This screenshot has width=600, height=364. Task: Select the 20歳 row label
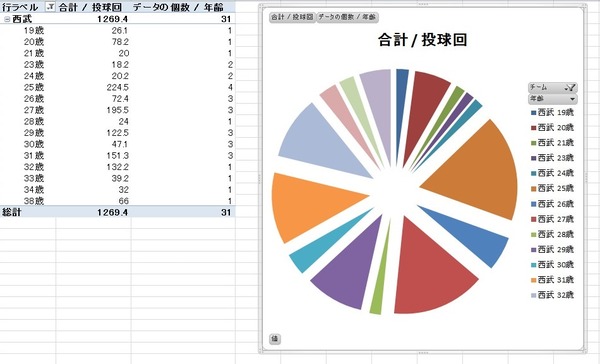(34, 42)
